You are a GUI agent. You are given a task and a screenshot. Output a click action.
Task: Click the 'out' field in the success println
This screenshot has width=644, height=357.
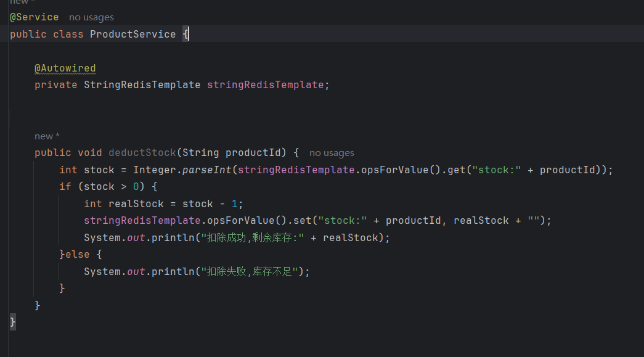click(x=136, y=238)
